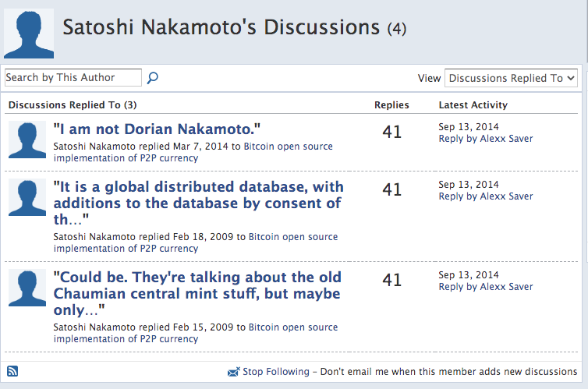The image size is (588, 389).
Task: Click the 41 replies count in first row
Action: point(391,132)
